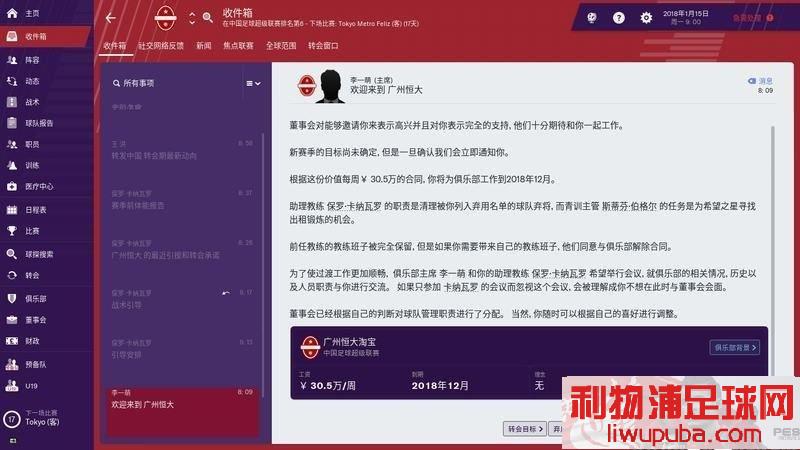Switch to 社交网络反馈 tab
Screen dimensions: 800x450
coord(161,45)
